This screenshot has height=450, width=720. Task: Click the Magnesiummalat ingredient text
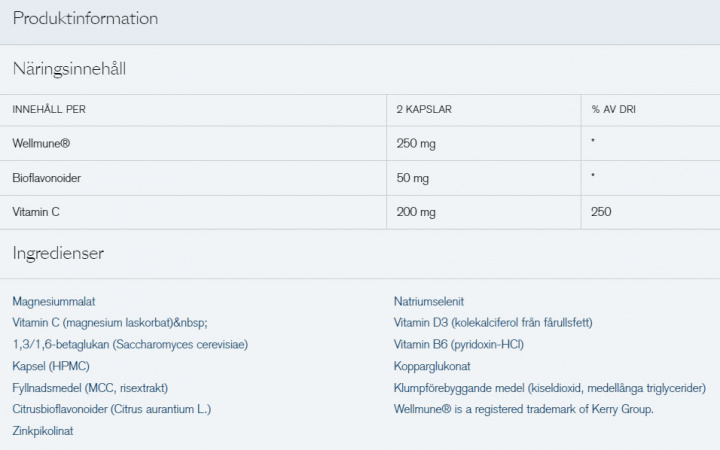click(53, 301)
